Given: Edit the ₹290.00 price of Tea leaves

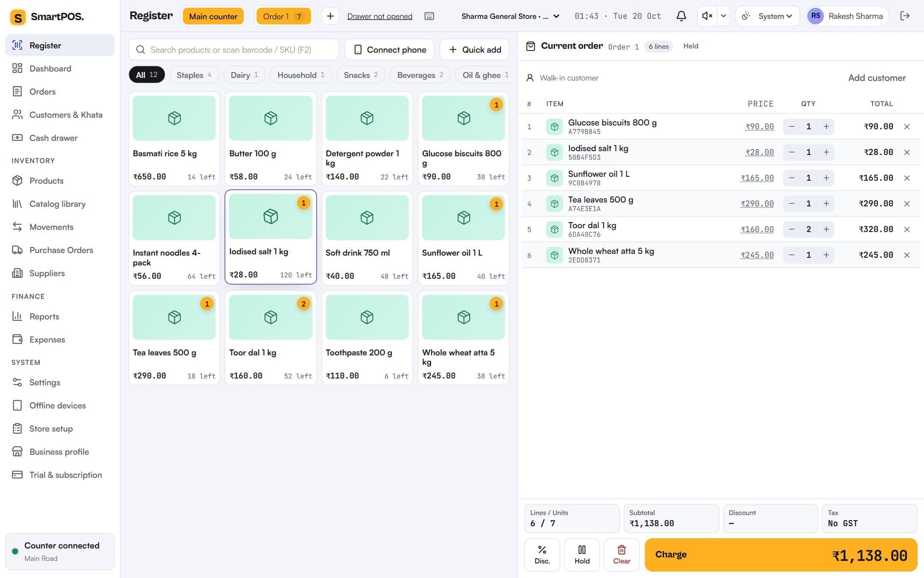Looking at the screenshot, I should (757, 204).
